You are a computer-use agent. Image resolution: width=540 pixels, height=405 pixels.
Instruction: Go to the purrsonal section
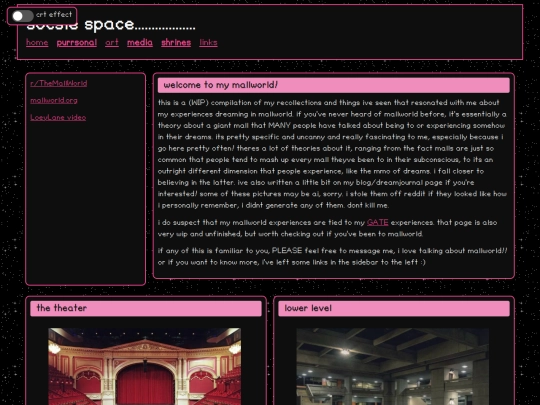click(x=77, y=43)
